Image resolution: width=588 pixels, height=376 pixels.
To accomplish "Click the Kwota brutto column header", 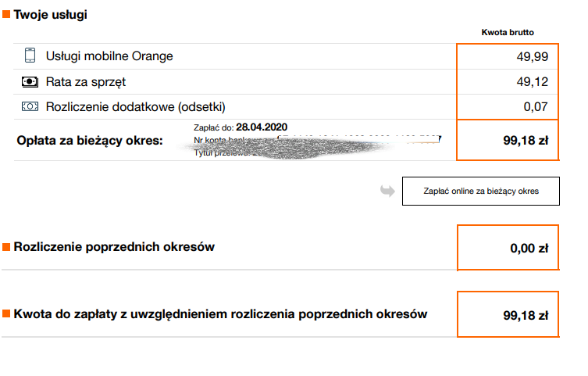I will (508, 32).
